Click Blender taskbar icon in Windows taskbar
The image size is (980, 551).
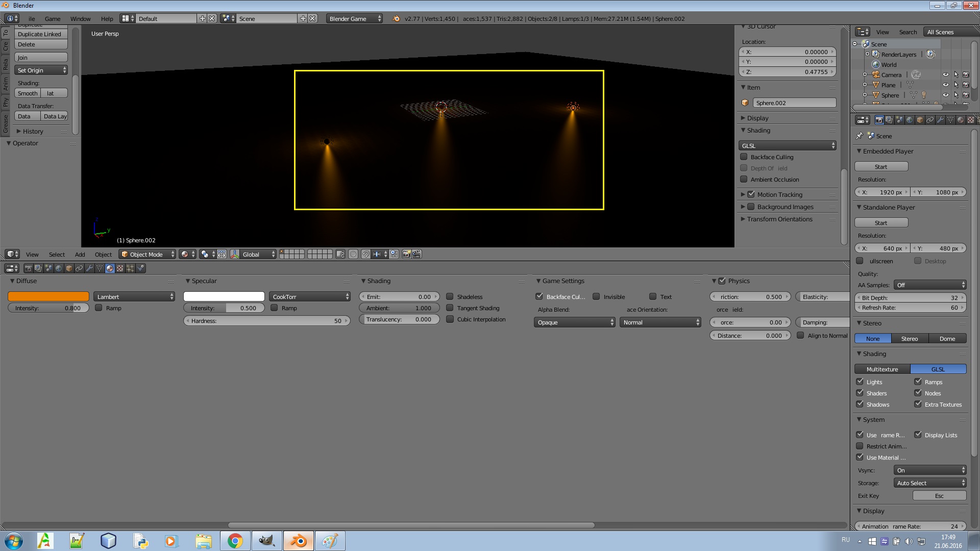pyautogui.click(x=299, y=540)
